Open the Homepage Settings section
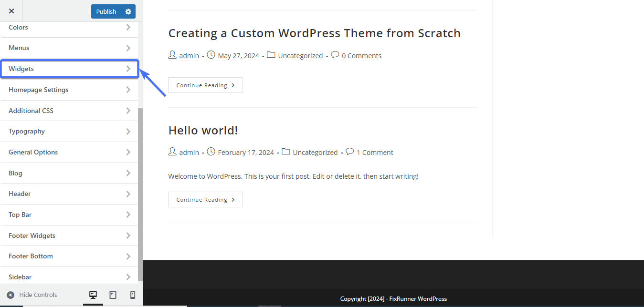644x307 pixels. (69, 90)
